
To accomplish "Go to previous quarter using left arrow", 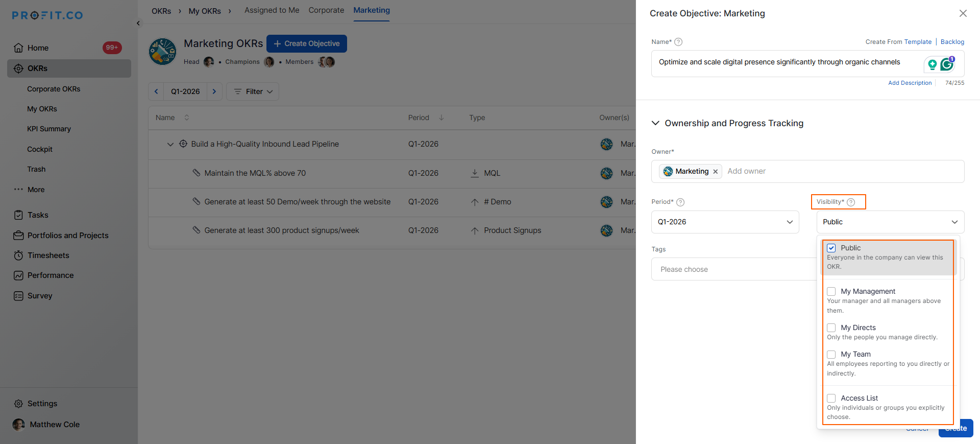I will pos(156,91).
